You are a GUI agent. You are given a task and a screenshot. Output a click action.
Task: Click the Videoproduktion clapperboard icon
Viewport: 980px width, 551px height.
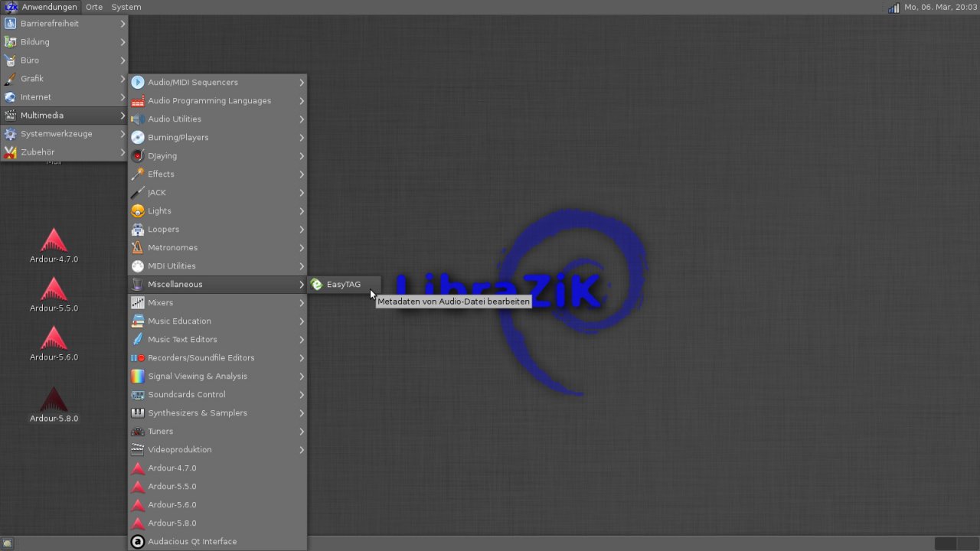(x=138, y=449)
